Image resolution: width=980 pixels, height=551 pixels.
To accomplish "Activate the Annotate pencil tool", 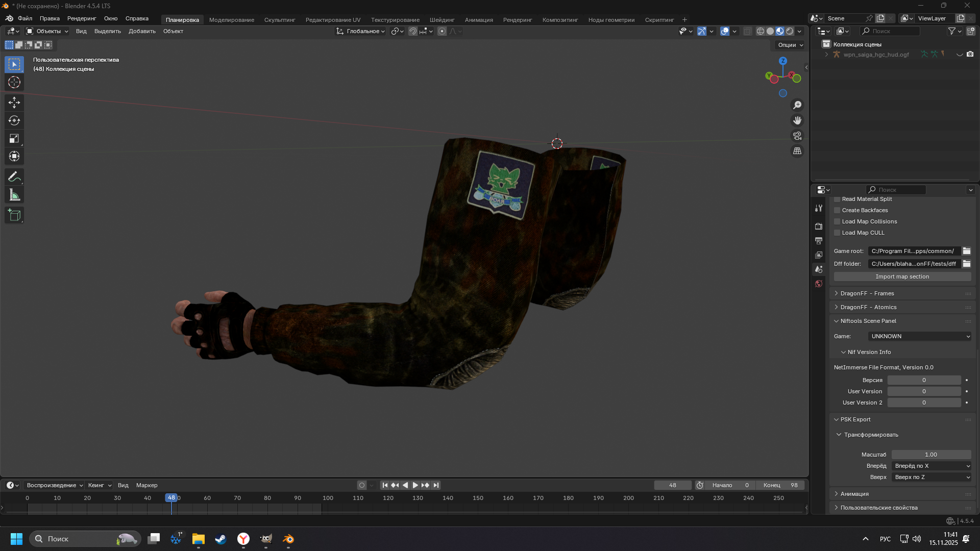I will click(14, 177).
